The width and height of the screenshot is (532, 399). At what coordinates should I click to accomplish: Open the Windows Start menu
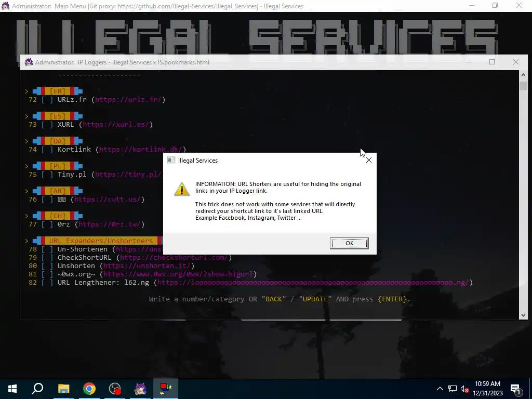pos(12,389)
